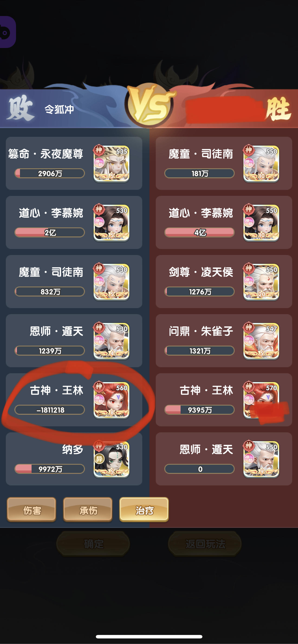The width and height of the screenshot is (298, 644).
Task: Switch to the 伤害 damage tab
Action: point(32,510)
